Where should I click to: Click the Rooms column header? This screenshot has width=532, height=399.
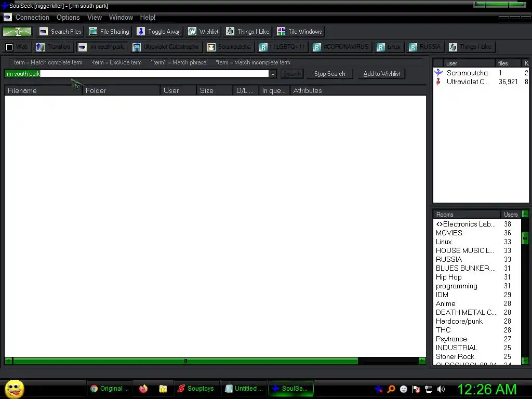[467, 215]
